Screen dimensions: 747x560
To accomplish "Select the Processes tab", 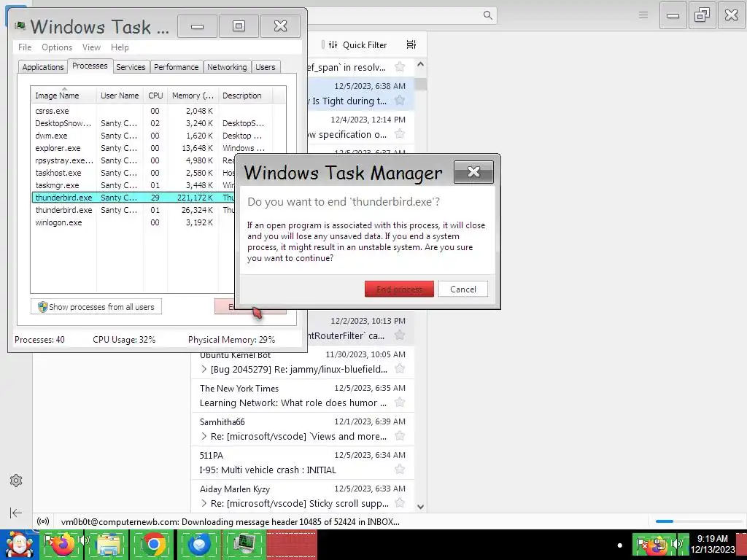I will (90, 66).
